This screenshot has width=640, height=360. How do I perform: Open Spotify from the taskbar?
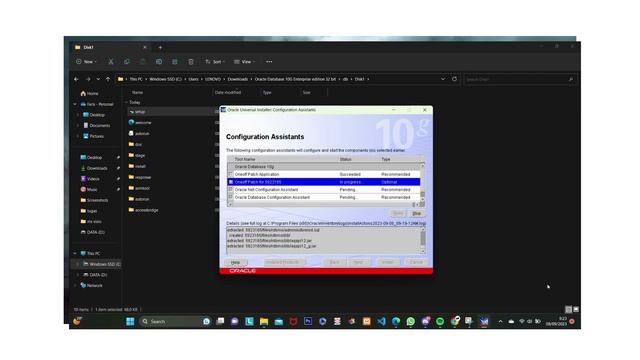click(440, 322)
